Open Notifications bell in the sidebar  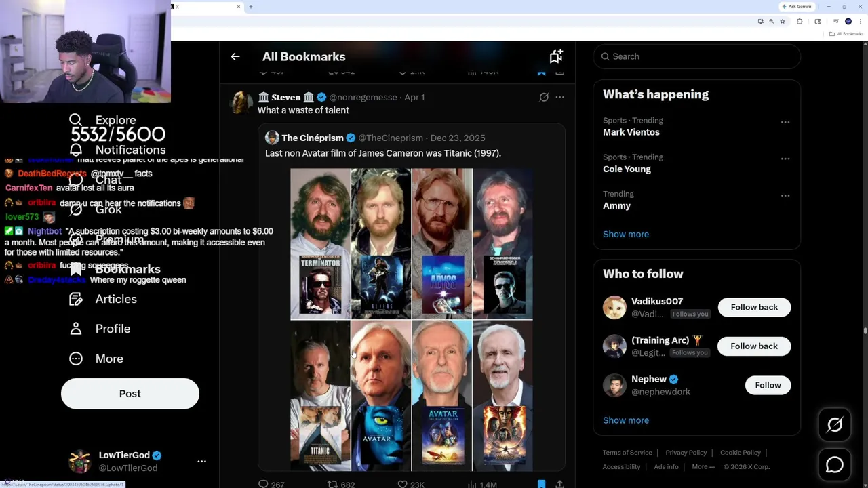pyautogui.click(x=76, y=150)
